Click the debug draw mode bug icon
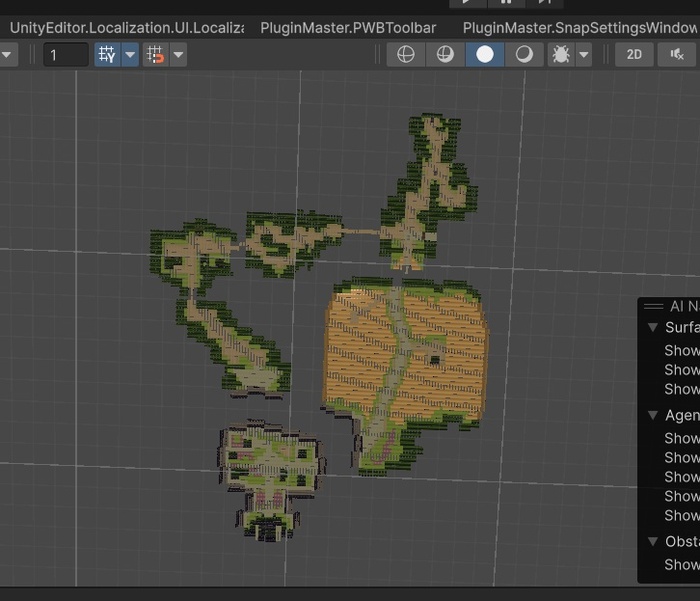 (561, 54)
